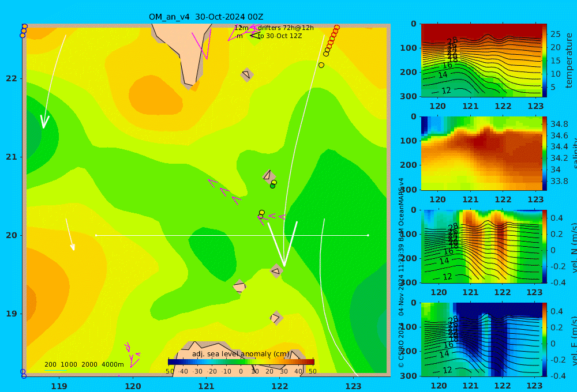Click the salinity colorbar
Image resolution: width=577 pixels, height=392 pixels.
pyautogui.click(x=544, y=153)
